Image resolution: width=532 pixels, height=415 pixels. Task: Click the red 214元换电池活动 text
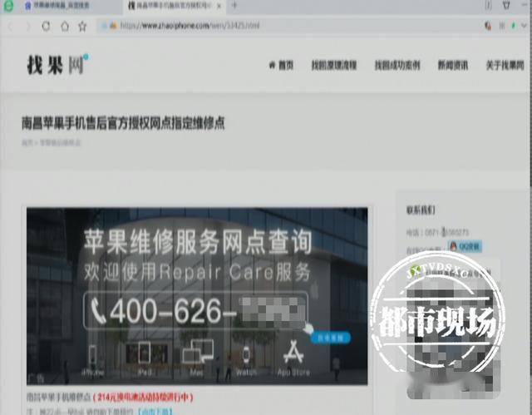click(143, 398)
